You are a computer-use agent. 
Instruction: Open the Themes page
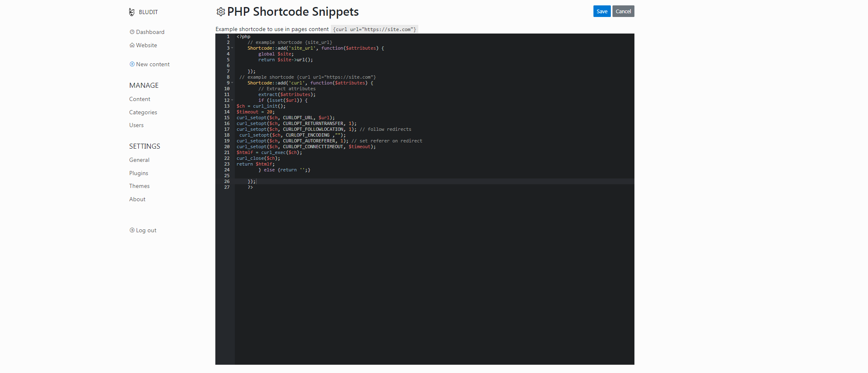point(139,186)
